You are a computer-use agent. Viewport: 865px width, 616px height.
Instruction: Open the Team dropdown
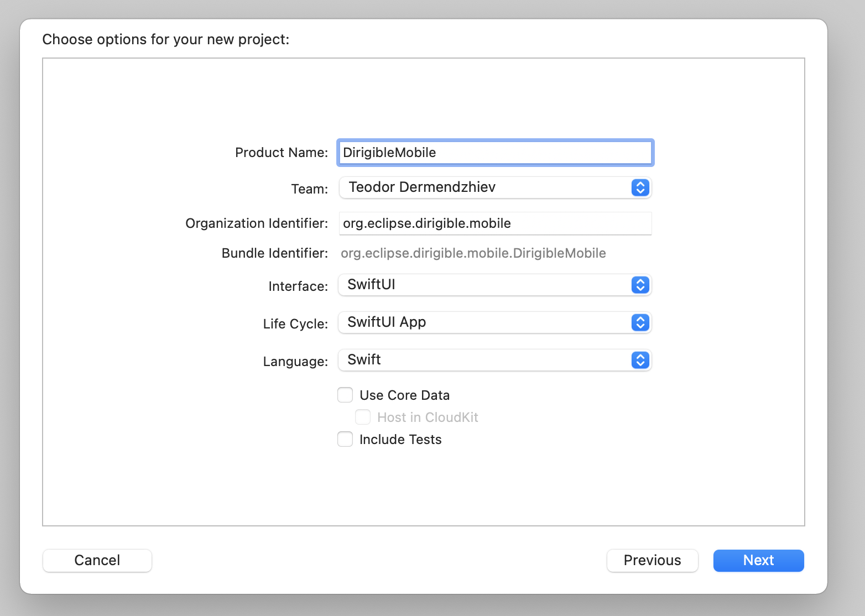[x=495, y=187]
